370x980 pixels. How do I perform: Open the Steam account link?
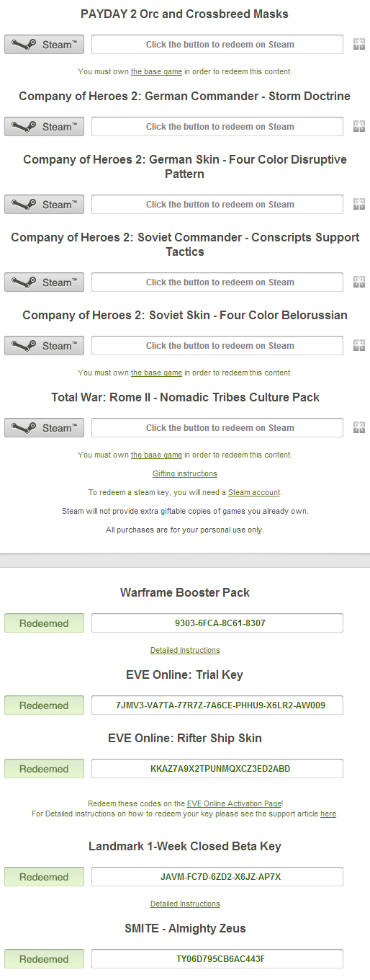click(254, 492)
